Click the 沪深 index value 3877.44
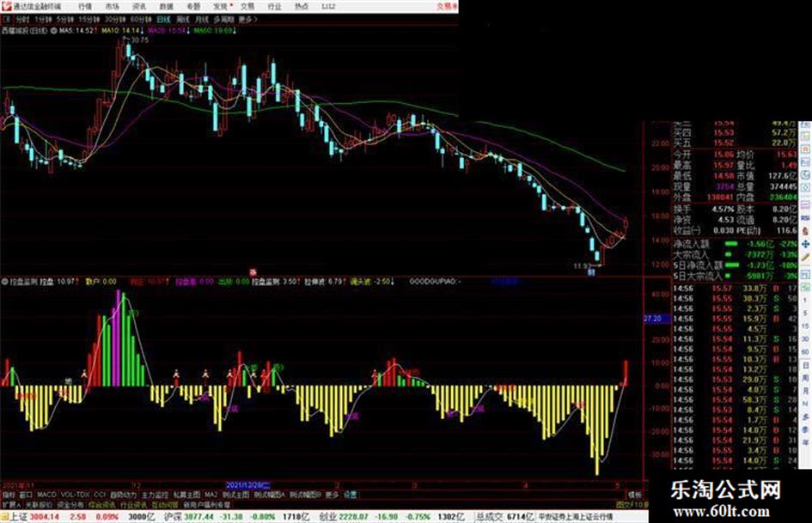The height and width of the screenshot is (523, 812). (x=200, y=516)
